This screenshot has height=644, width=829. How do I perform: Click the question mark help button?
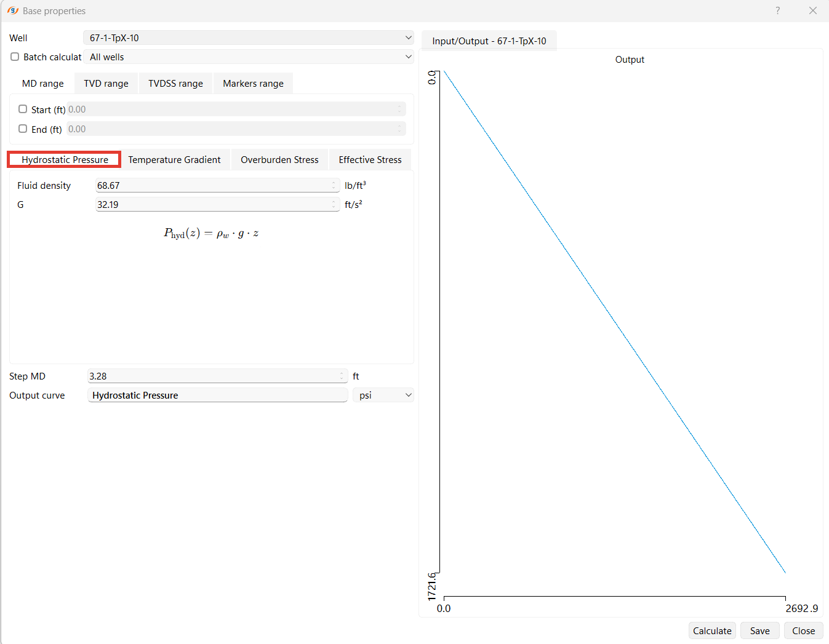pyautogui.click(x=778, y=10)
